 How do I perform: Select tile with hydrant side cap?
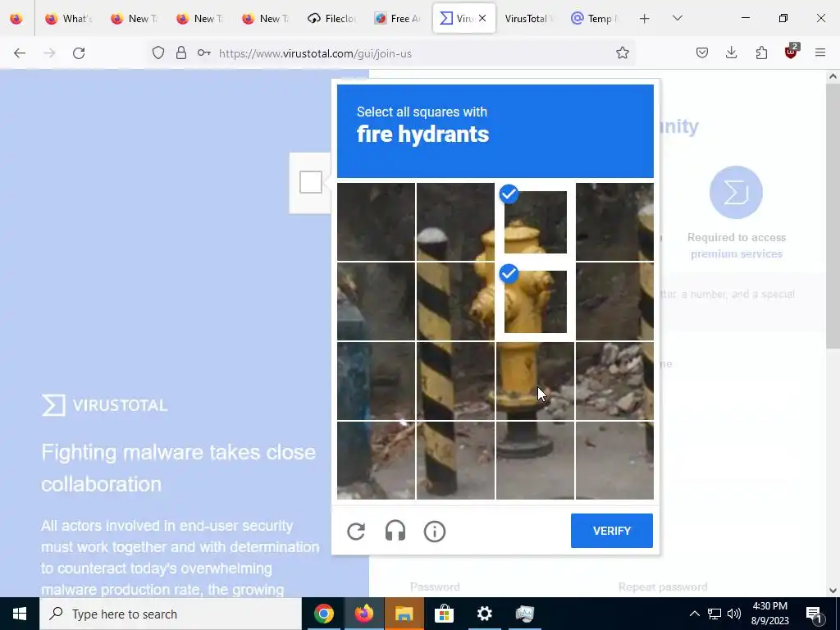pos(455,302)
